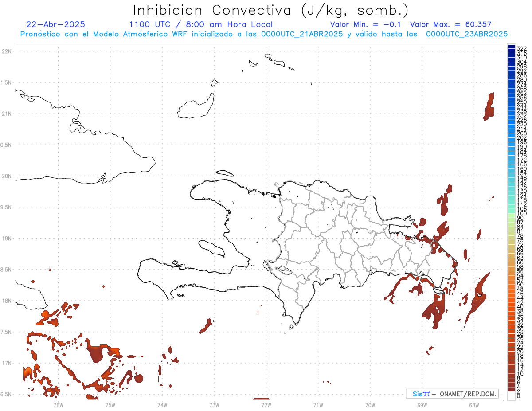Click the legend value label '20'
Viewport: 532px width, 411px height.
tap(520, 352)
